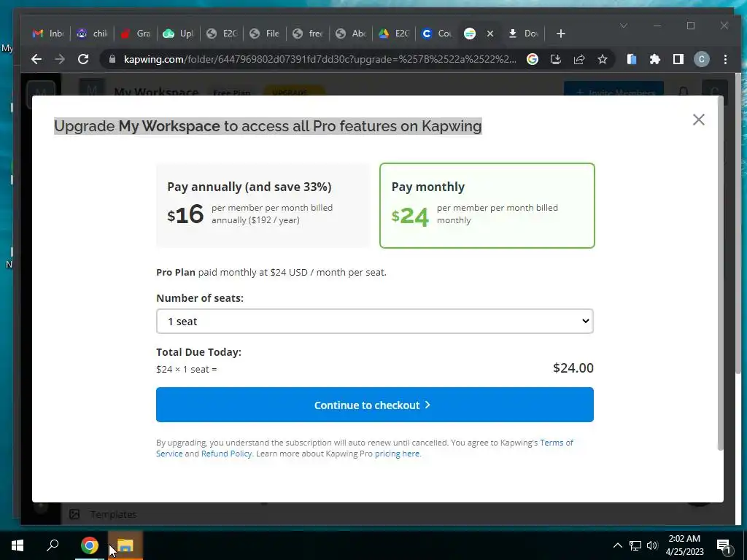Show hidden system tray icons
The image size is (747, 560).
[x=617, y=545]
